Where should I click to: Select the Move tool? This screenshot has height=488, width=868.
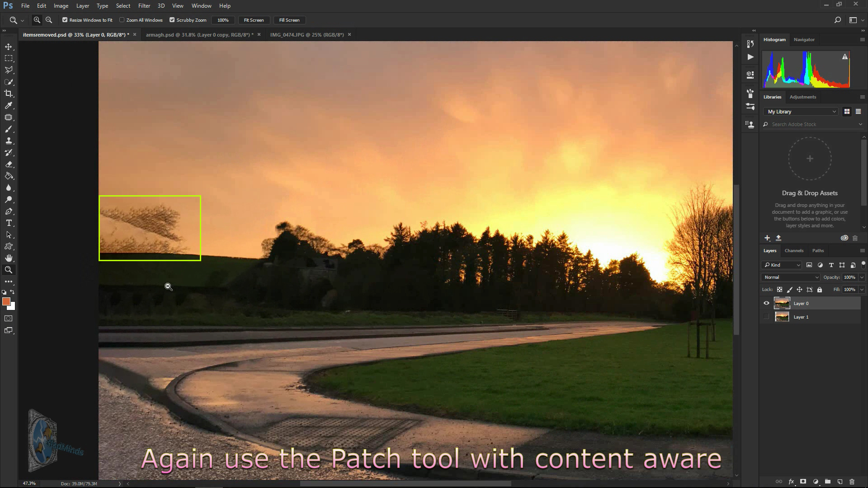[9, 46]
